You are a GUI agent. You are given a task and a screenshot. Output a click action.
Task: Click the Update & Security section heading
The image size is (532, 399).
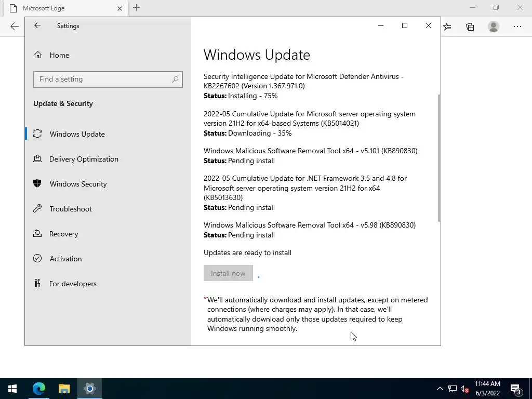pyautogui.click(x=63, y=103)
